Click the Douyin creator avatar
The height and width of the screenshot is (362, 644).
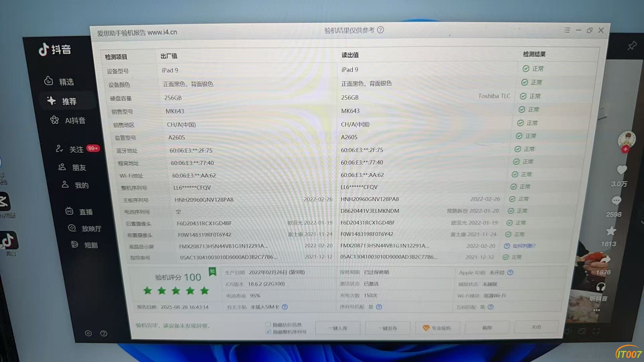pyautogui.click(x=627, y=139)
